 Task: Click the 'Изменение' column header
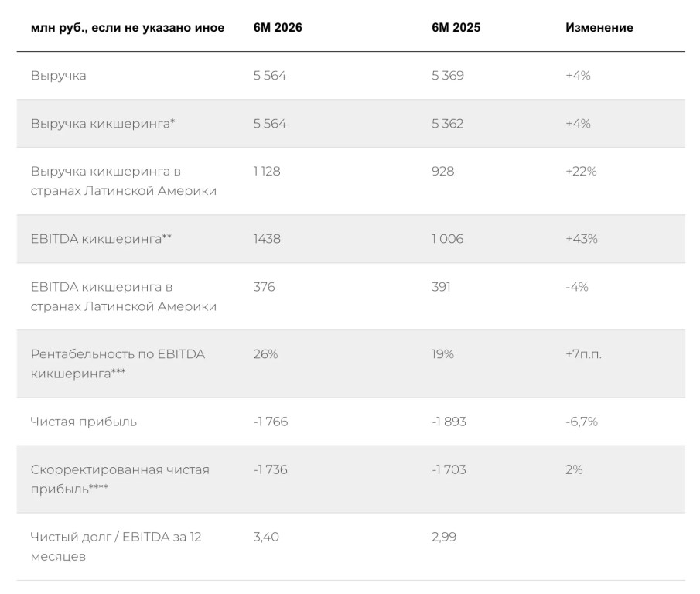599,28
